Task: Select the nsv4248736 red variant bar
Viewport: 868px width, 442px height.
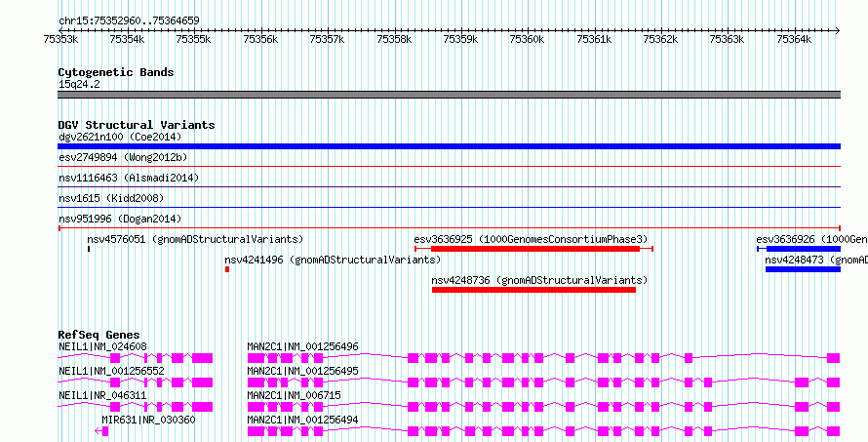Action: (x=533, y=290)
